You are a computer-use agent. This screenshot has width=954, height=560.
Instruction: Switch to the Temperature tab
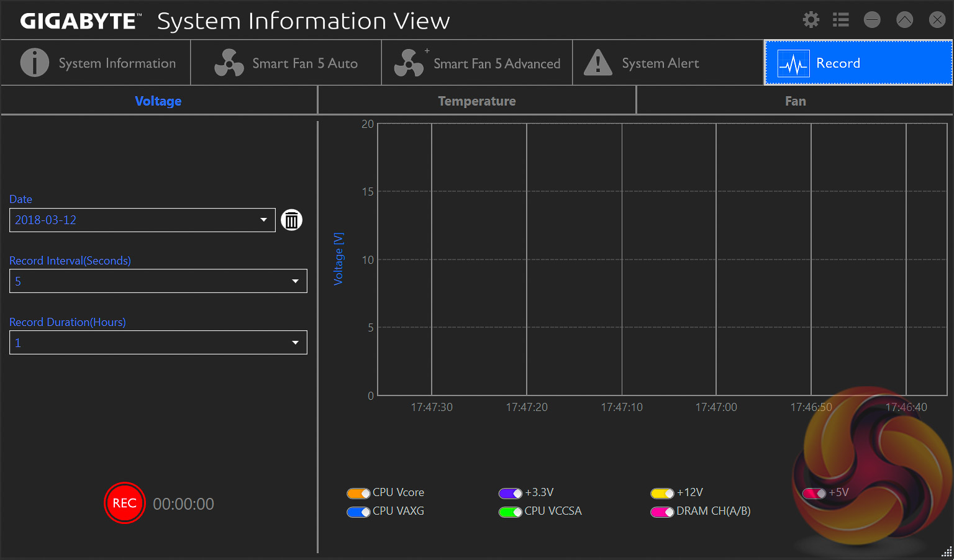(x=476, y=101)
